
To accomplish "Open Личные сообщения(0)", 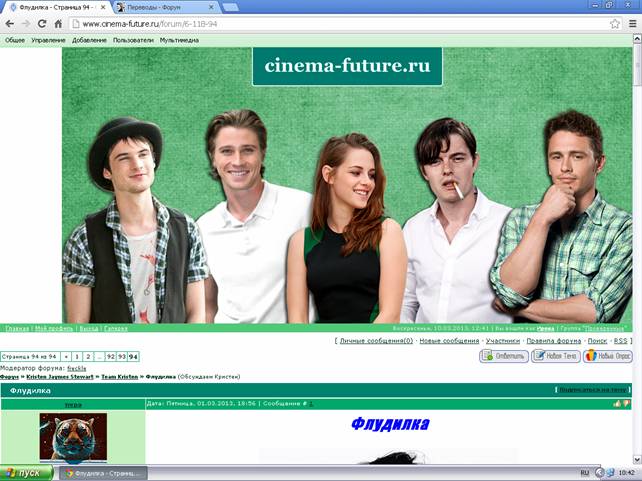I will (376, 341).
